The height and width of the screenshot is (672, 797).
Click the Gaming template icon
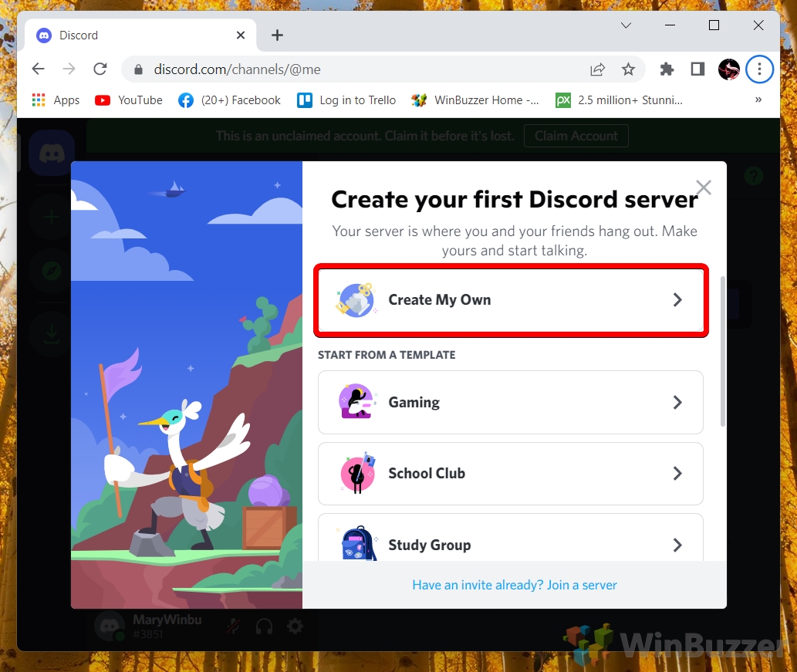pos(356,401)
